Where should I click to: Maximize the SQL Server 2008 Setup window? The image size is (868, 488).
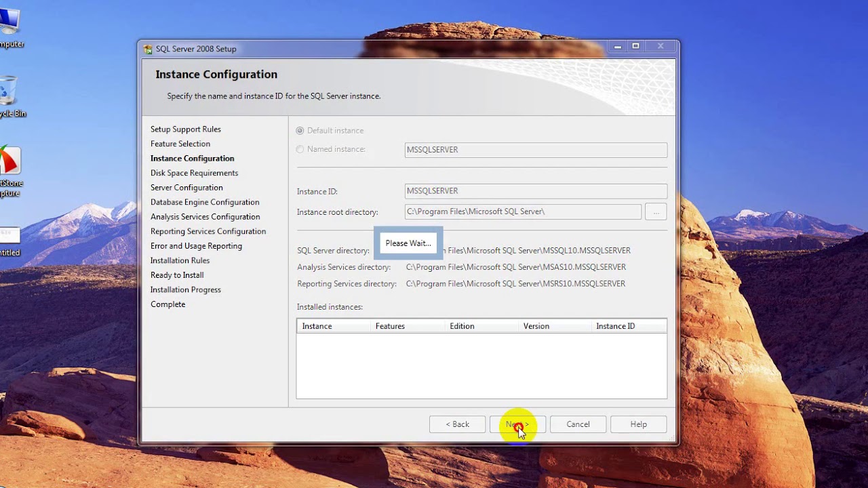click(x=635, y=47)
